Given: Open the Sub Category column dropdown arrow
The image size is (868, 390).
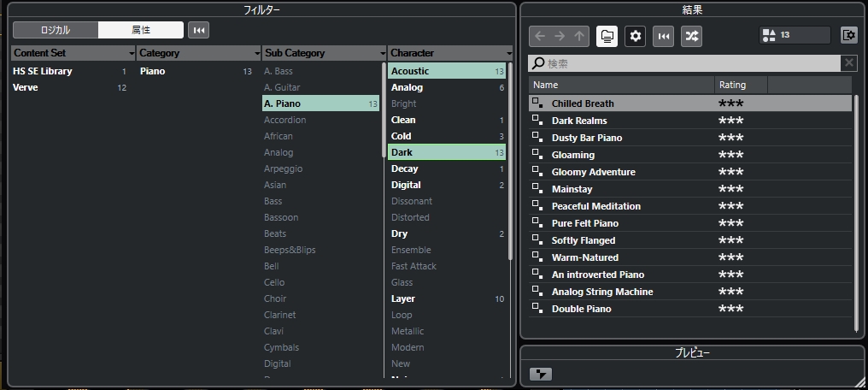Looking at the screenshot, I should (382, 53).
